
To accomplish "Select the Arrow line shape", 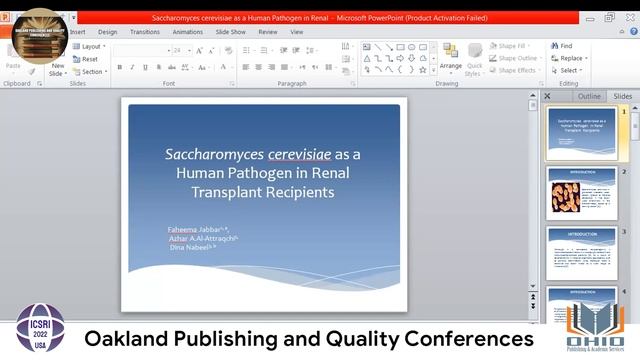I will click(x=389, y=47).
